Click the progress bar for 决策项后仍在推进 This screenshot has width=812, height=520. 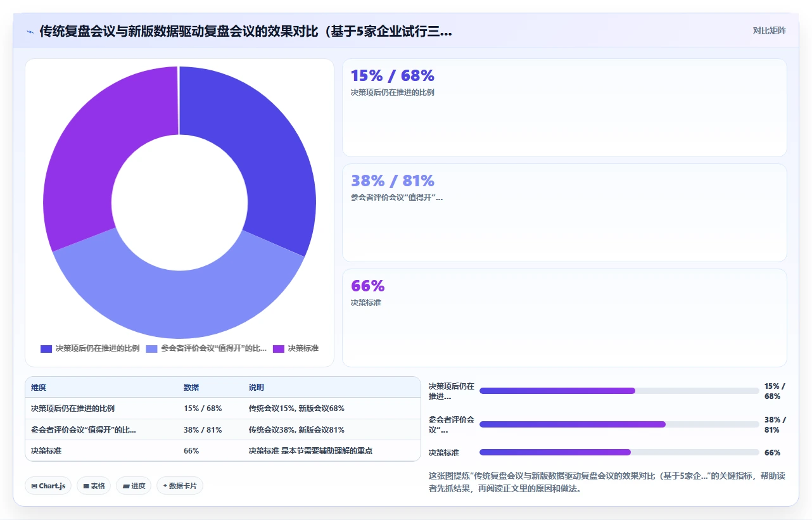619,391
